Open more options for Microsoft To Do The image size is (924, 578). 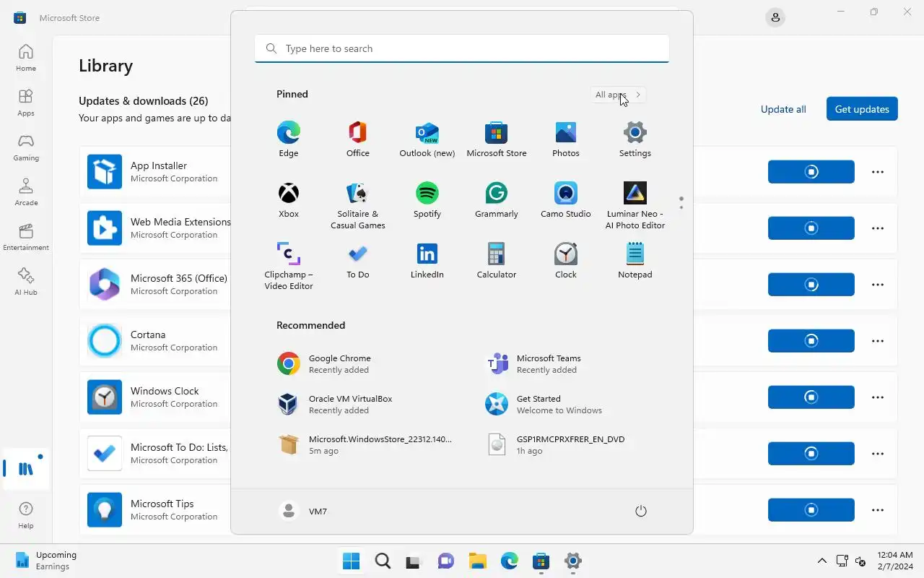pos(878,454)
